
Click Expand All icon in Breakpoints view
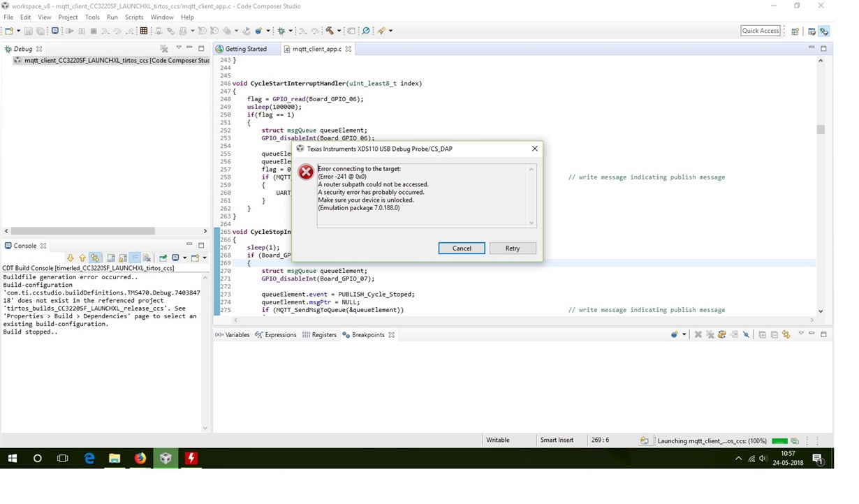coord(762,334)
